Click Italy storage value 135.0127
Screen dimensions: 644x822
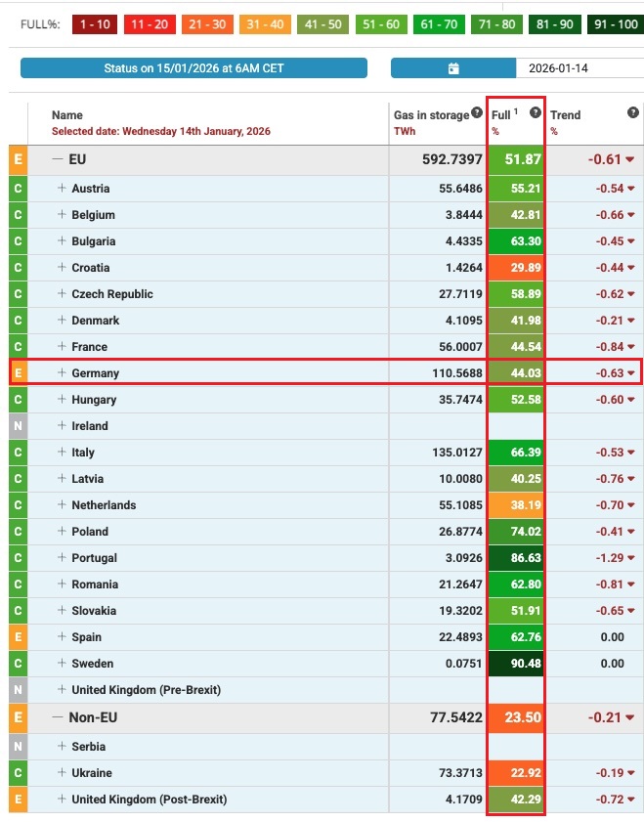457,453
